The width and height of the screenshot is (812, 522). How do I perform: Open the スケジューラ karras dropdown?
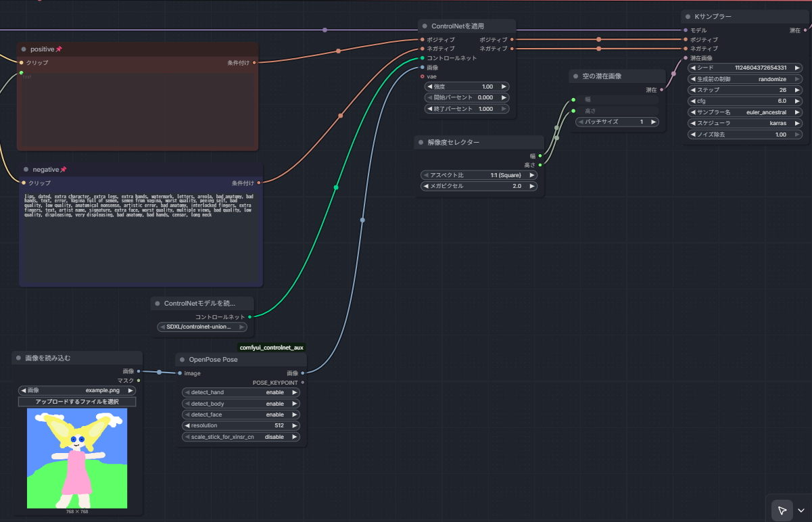tap(744, 124)
